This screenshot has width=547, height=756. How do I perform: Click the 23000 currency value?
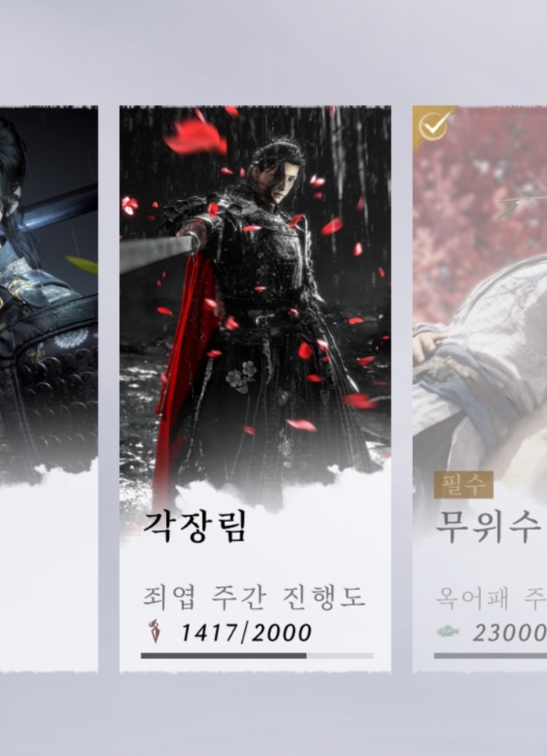click(x=509, y=633)
